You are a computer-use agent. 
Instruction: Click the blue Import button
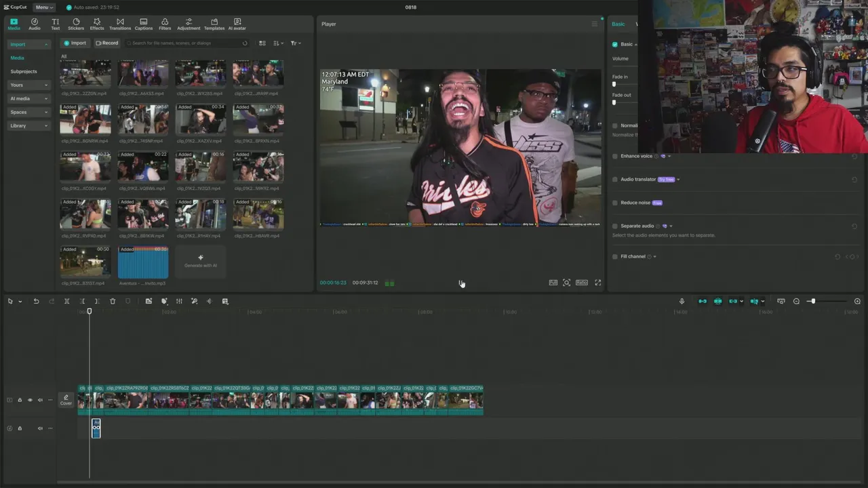[x=75, y=43]
